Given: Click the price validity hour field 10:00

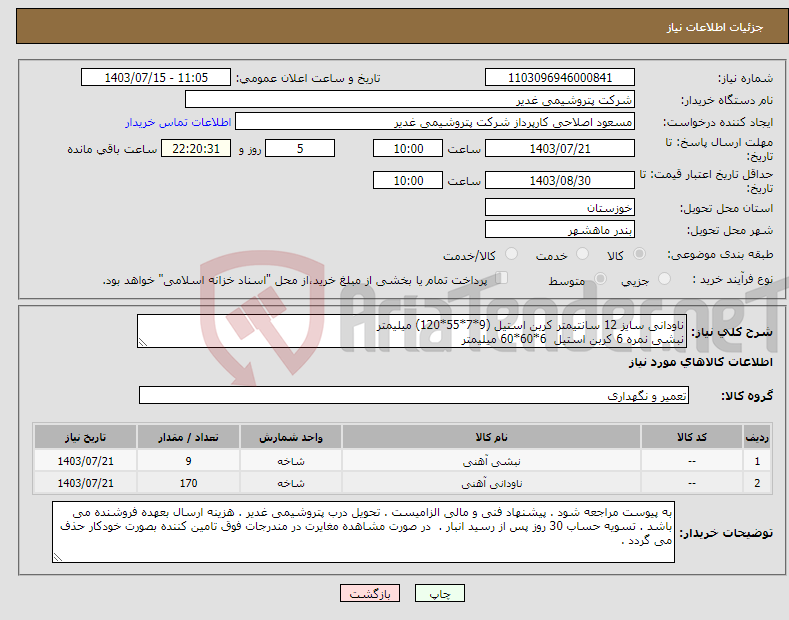Looking at the screenshot, I should 408,180.
